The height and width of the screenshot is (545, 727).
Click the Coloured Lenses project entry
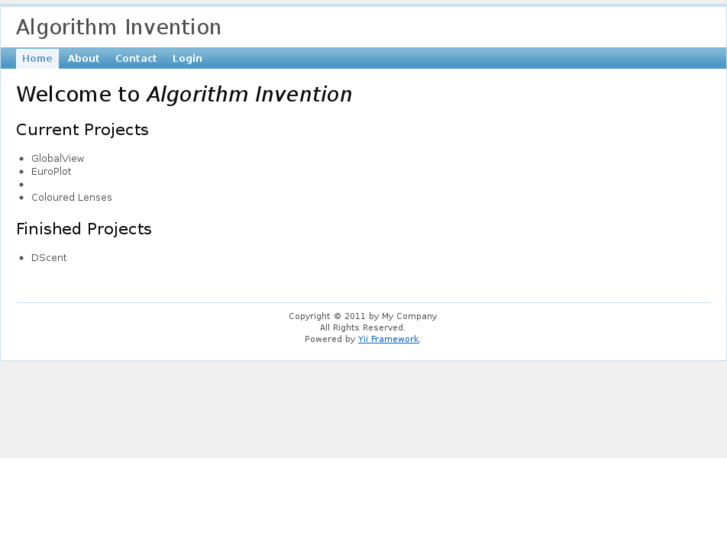(71, 198)
